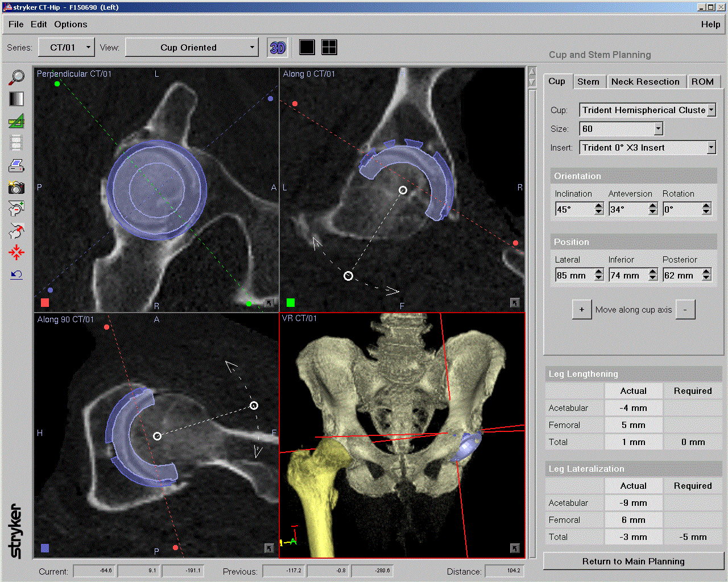Image resolution: width=728 pixels, height=582 pixels.
Task: Open the grayscale window/level contrast tool
Action: point(16,99)
